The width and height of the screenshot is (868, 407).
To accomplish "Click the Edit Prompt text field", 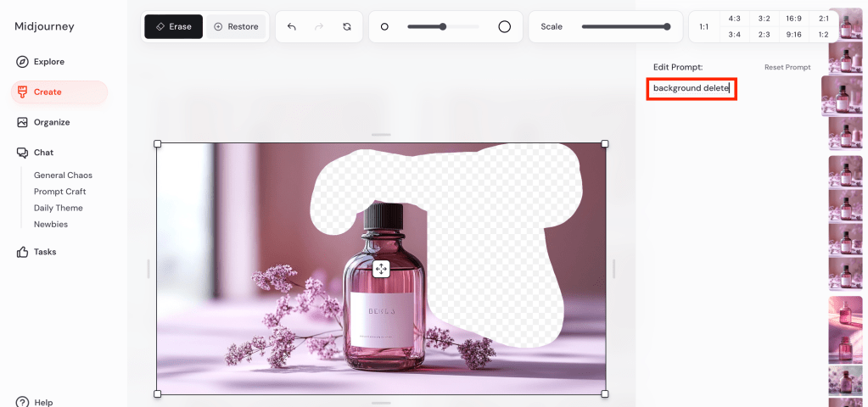I will coord(691,88).
